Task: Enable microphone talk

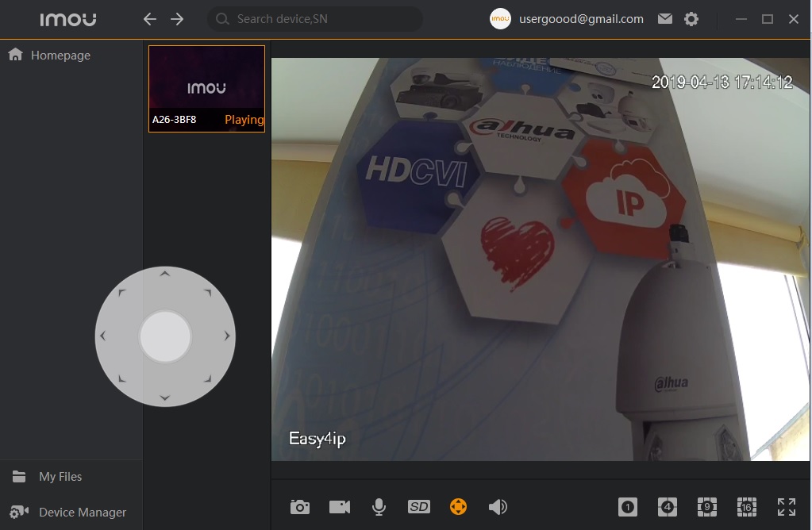Action: (x=379, y=507)
